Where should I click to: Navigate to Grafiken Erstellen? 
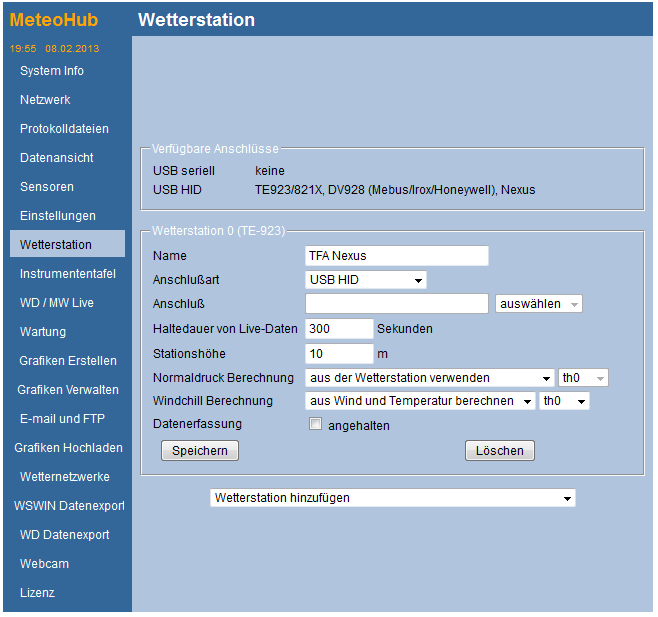[67, 361]
